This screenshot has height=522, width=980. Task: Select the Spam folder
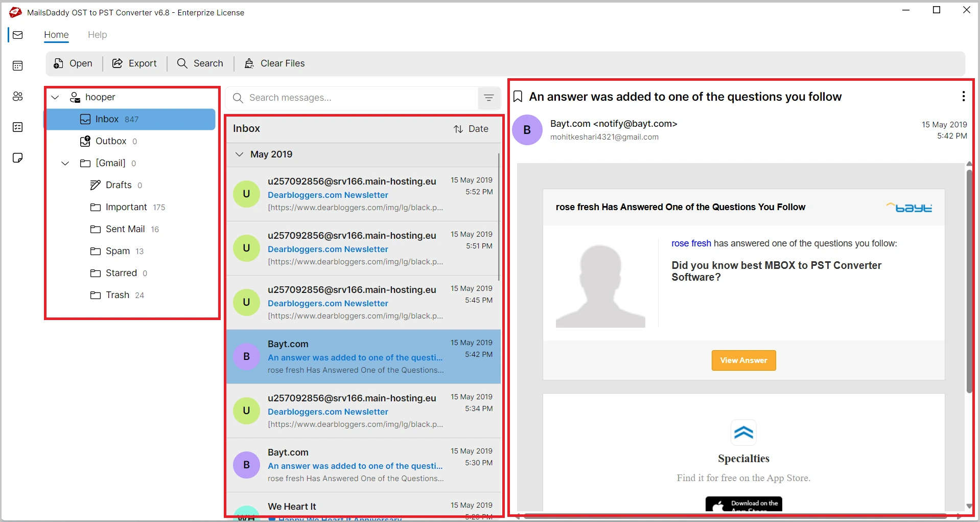click(118, 251)
